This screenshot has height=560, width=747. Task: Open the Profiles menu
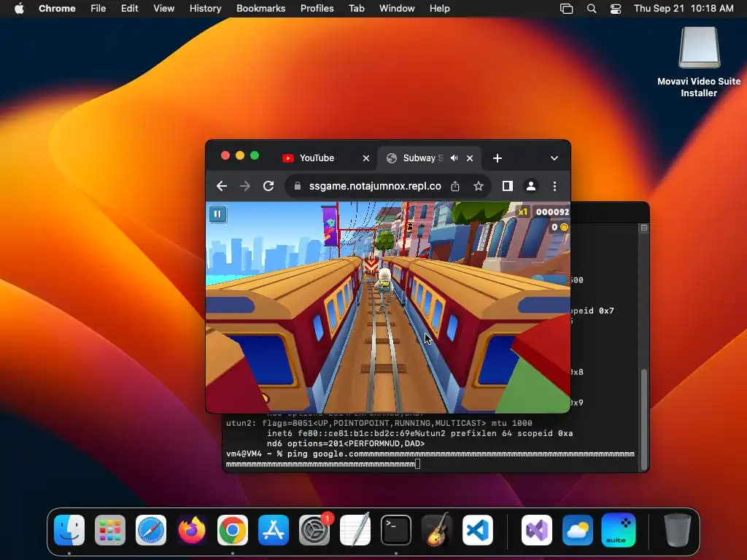[317, 9]
